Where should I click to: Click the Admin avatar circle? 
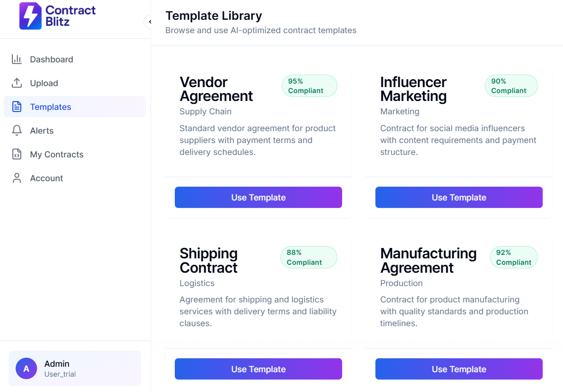(26, 369)
